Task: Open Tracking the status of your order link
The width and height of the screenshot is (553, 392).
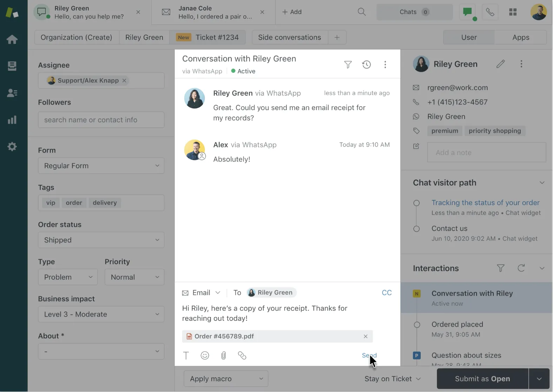Action: click(485, 203)
